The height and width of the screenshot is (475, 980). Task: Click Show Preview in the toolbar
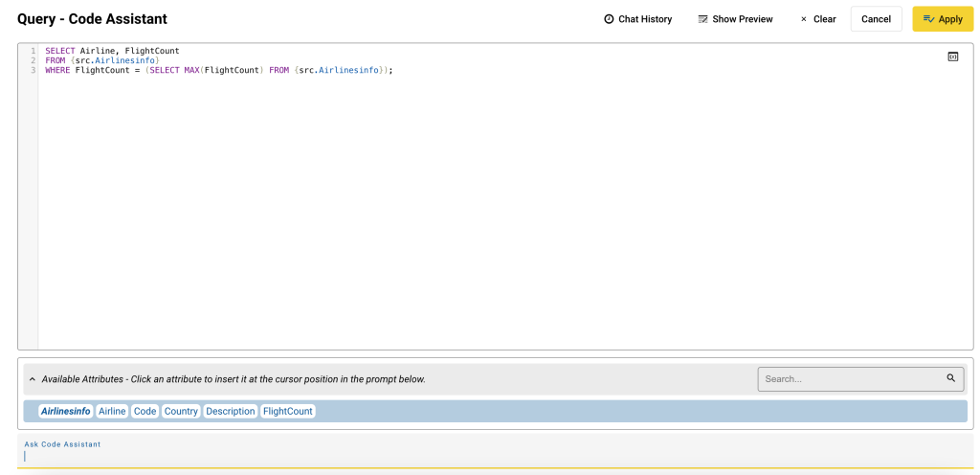[x=735, y=19]
